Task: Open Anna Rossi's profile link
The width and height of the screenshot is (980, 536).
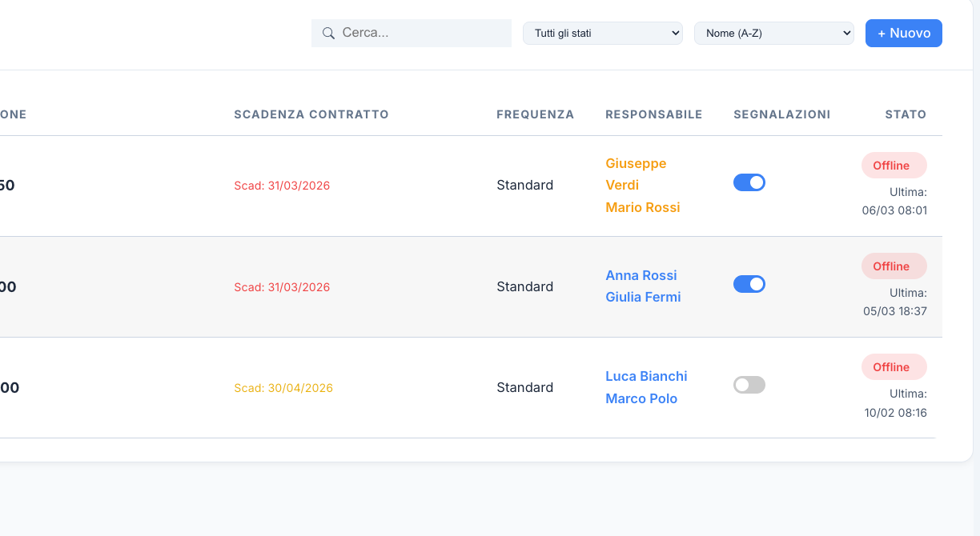Action: point(641,275)
